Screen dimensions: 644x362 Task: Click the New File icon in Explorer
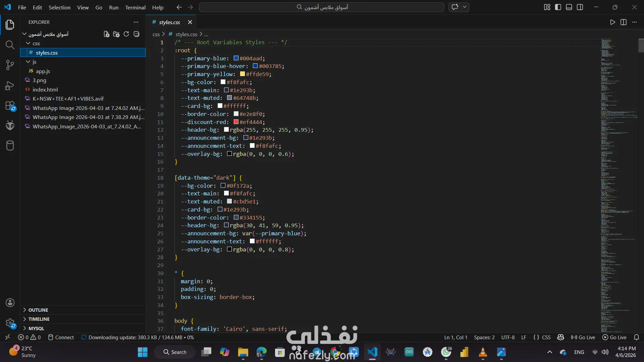(106, 34)
